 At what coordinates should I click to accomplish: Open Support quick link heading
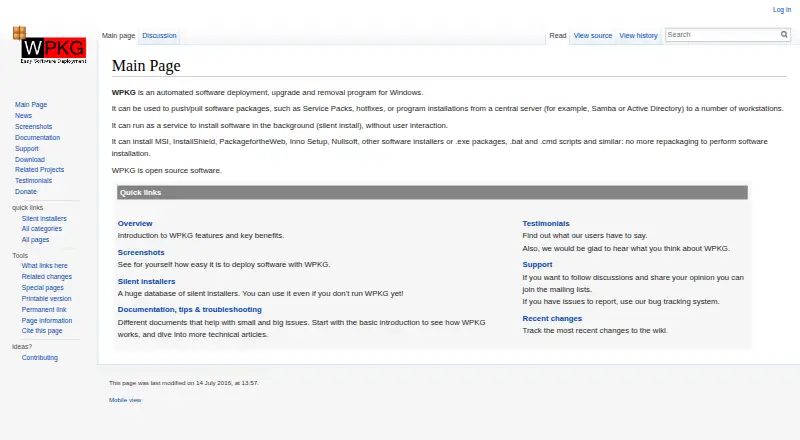(537, 265)
